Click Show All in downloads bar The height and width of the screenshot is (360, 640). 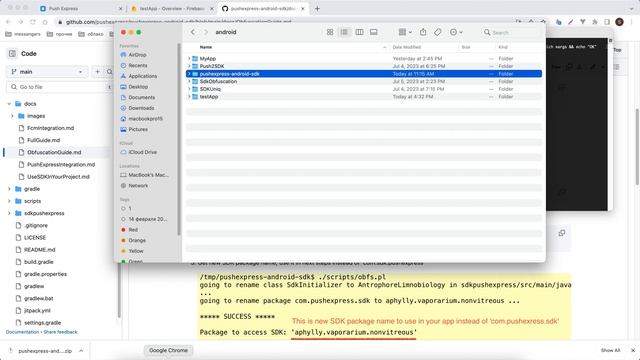610,350
